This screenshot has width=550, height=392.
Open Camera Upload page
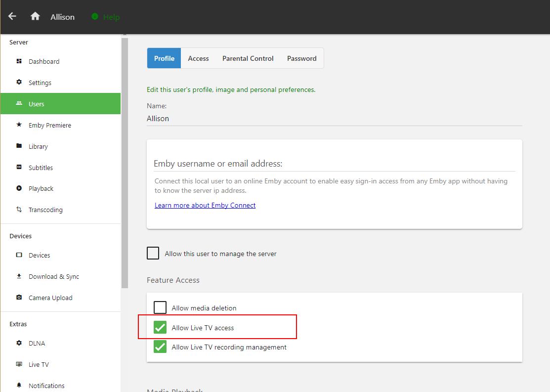pyautogui.click(x=61, y=298)
